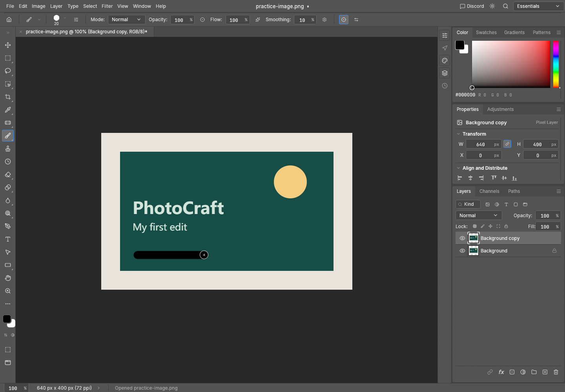Open the search magnifier in the title bar

point(506,6)
